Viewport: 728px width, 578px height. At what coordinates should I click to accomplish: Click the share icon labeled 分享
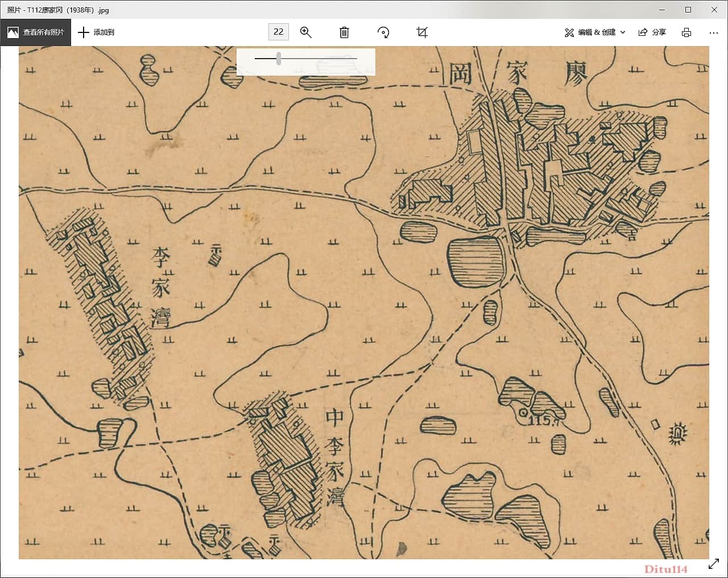click(x=652, y=32)
